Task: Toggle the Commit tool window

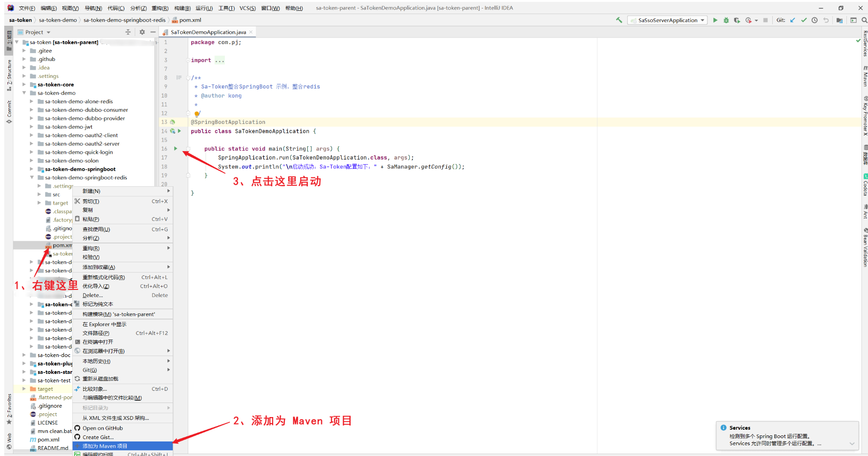Action: coord(9,112)
